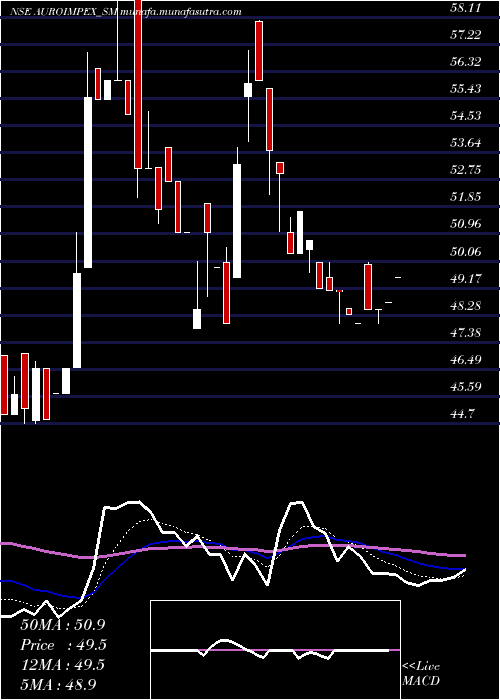Image resolution: width=500 pixels, height=700 pixels.
Task: Click the 56.32 price axis label
Action: coord(466,62)
